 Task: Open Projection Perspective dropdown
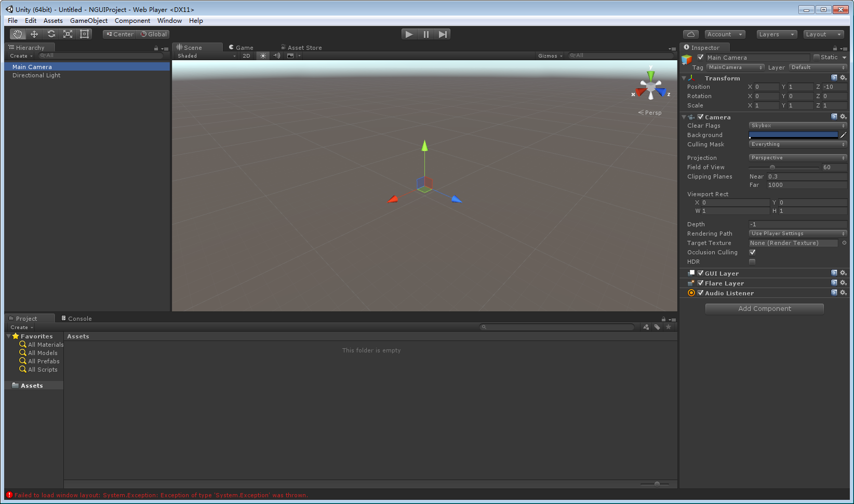click(798, 158)
